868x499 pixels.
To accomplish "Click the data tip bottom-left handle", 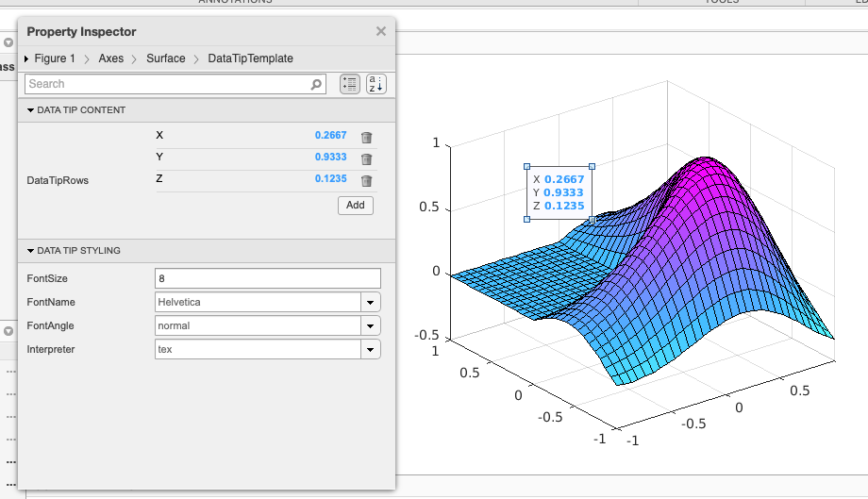I will point(527,219).
